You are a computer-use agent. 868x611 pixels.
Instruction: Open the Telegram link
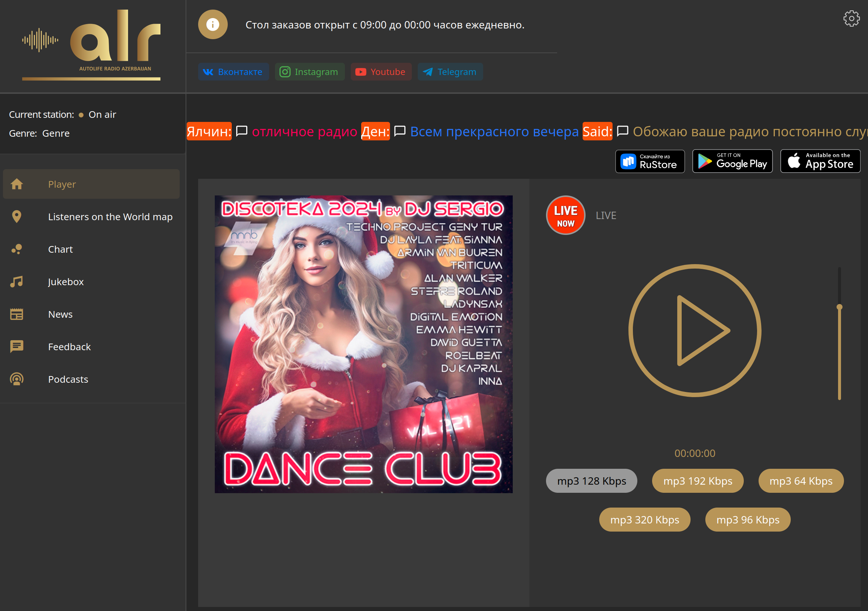point(450,72)
